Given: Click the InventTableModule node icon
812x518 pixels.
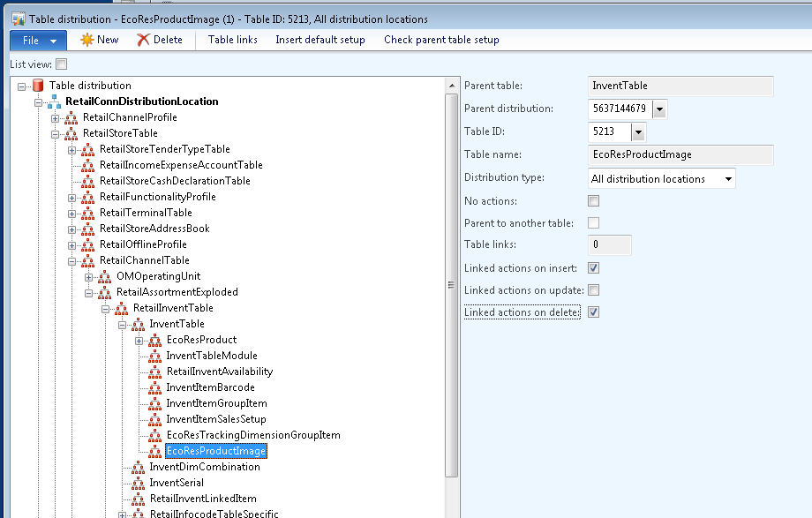Looking at the screenshot, I should point(154,357).
